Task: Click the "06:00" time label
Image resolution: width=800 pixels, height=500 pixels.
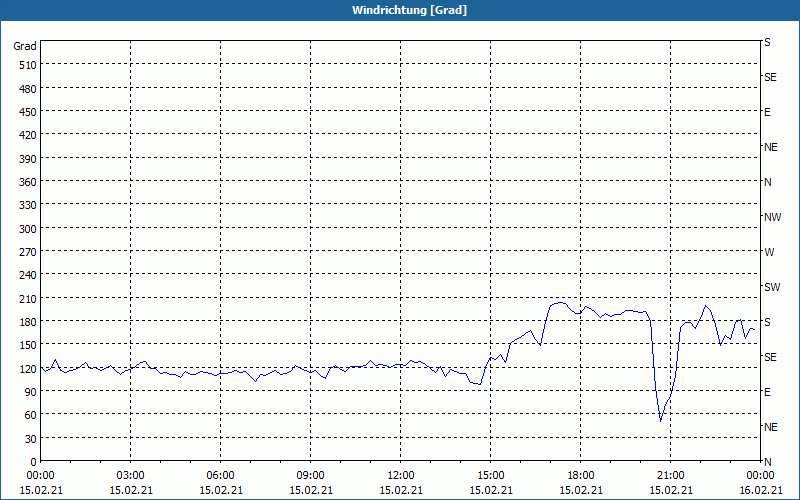Action: 220,476
